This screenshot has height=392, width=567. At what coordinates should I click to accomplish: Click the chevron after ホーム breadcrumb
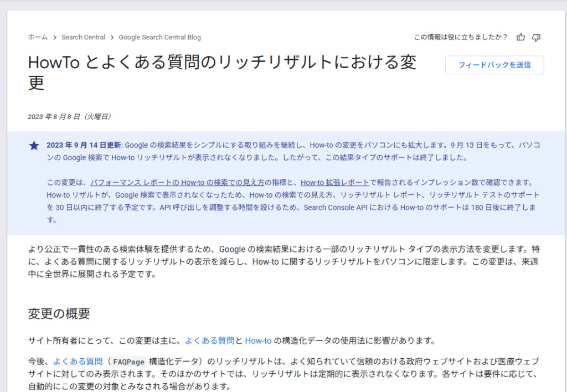click(55, 38)
